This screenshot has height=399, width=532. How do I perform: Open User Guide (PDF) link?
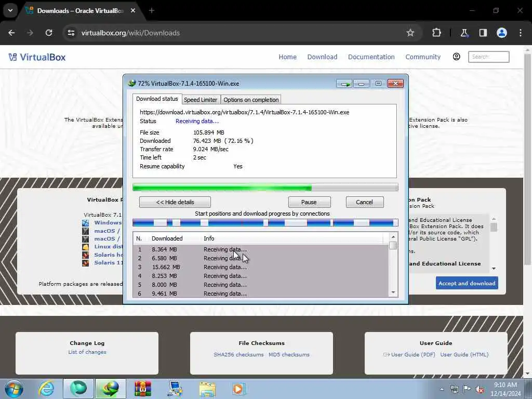(x=409, y=354)
